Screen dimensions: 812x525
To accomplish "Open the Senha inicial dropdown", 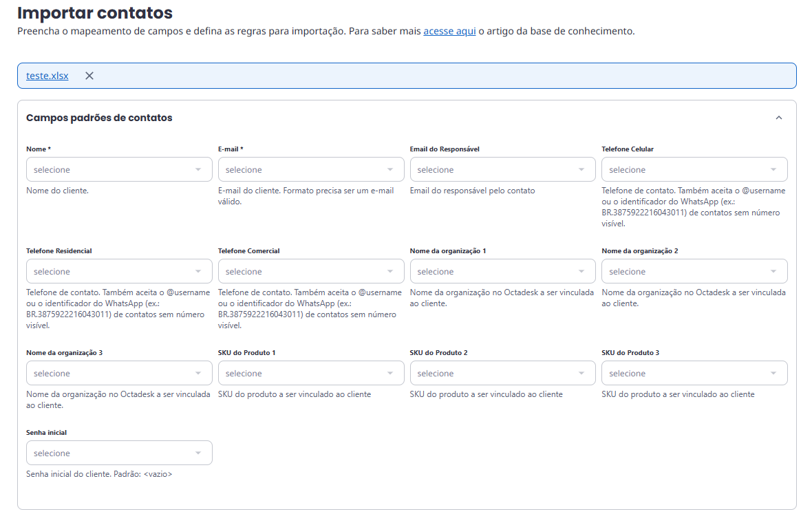I will tap(119, 453).
